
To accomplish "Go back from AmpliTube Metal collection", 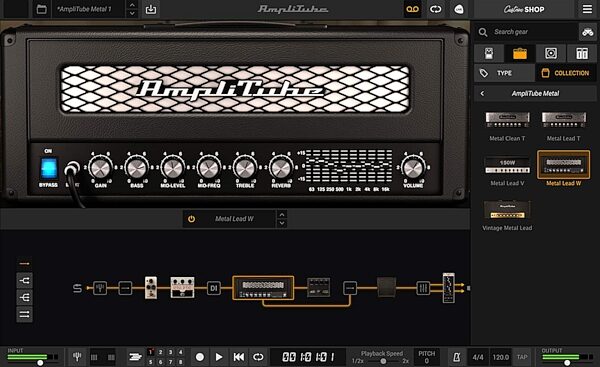I will (482, 93).
